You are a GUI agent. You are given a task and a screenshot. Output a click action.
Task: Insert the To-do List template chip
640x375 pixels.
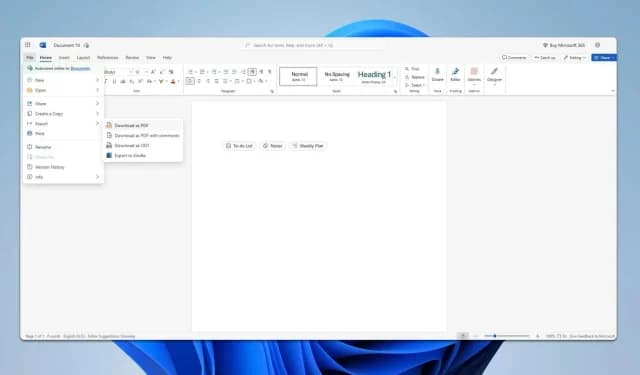point(239,146)
